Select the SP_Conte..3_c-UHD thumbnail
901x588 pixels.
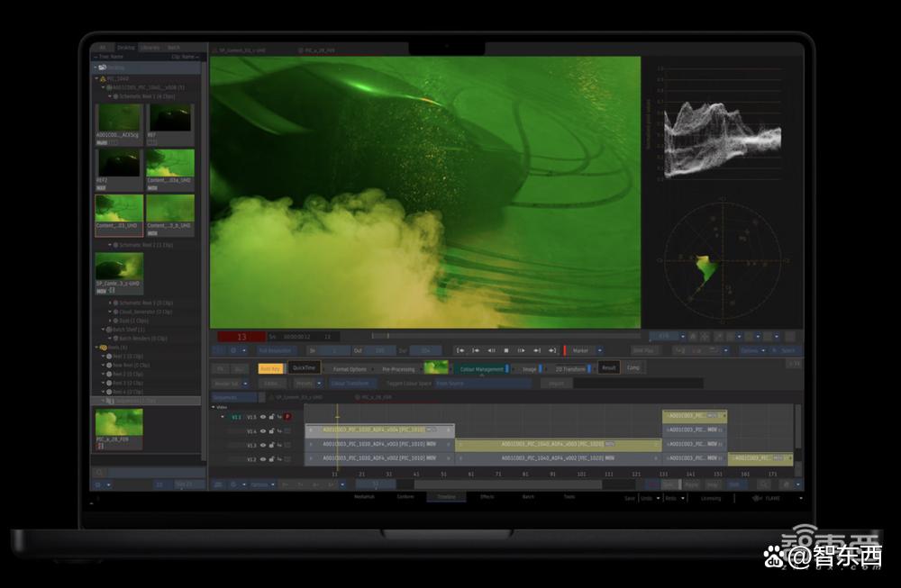[119, 274]
